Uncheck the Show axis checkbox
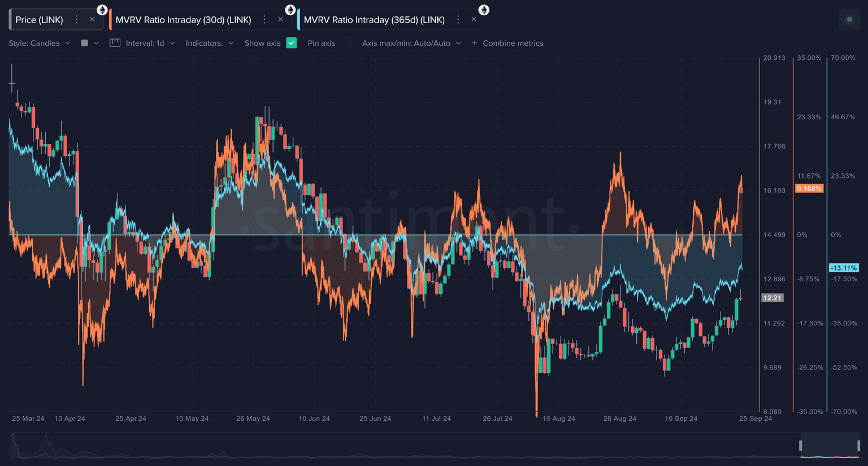 (292, 43)
